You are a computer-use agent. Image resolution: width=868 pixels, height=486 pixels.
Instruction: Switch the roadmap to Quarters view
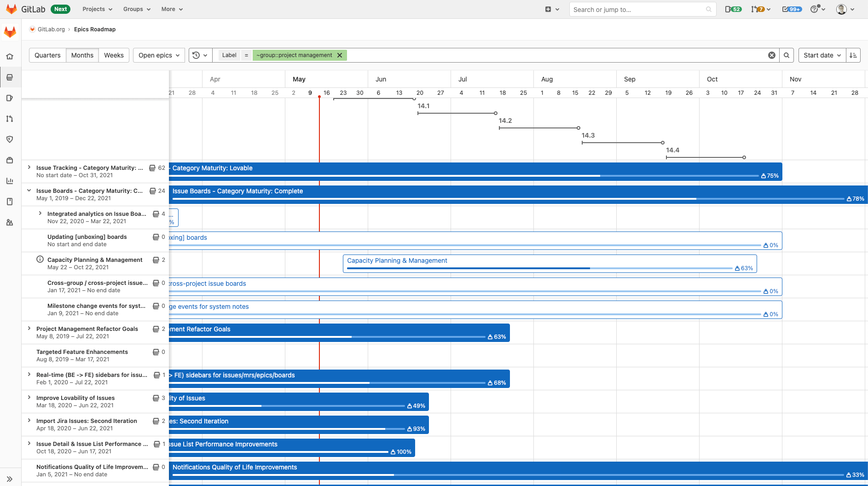pos(47,55)
